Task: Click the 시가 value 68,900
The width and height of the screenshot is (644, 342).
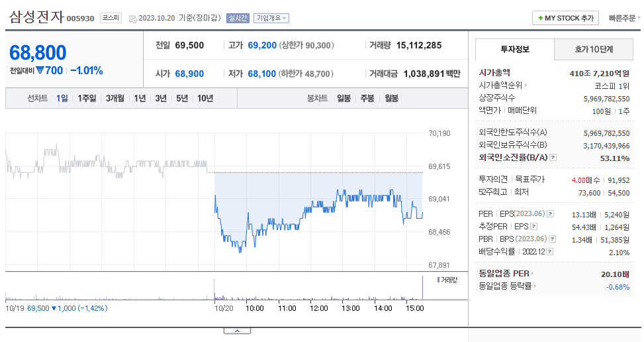Action: pyautogui.click(x=189, y=74)
